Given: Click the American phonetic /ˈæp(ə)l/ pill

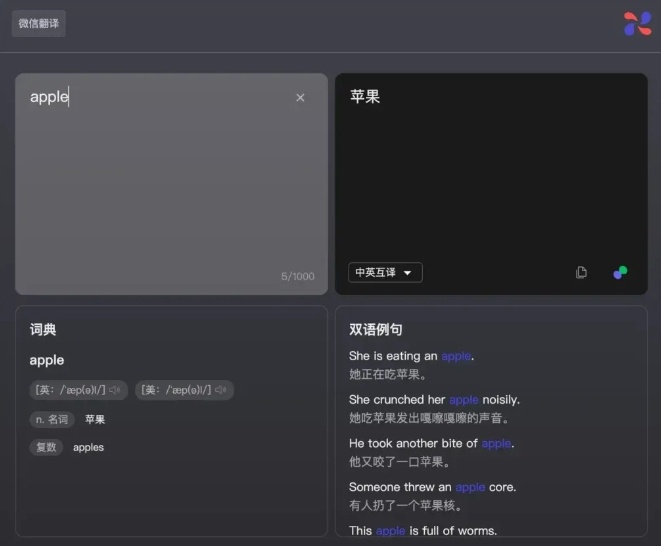Looking at the screenshot, I should point(184,390).
